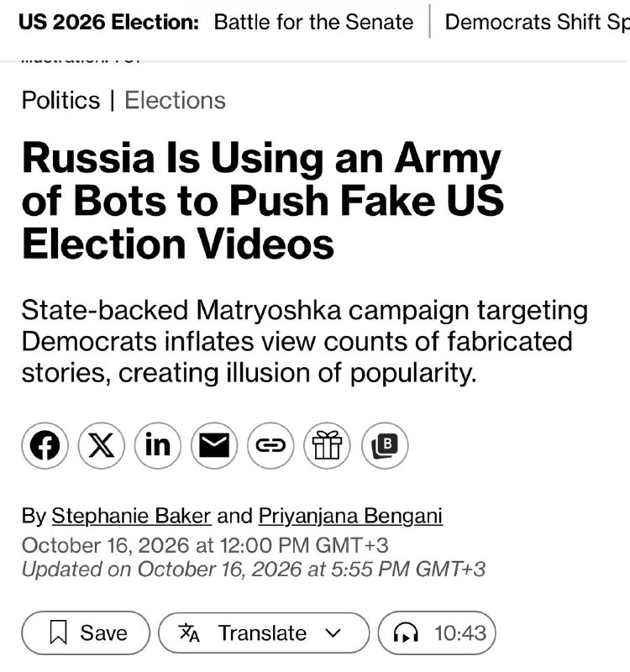
Task: Share article via LinkedIn icon
Action: [158, 446]
